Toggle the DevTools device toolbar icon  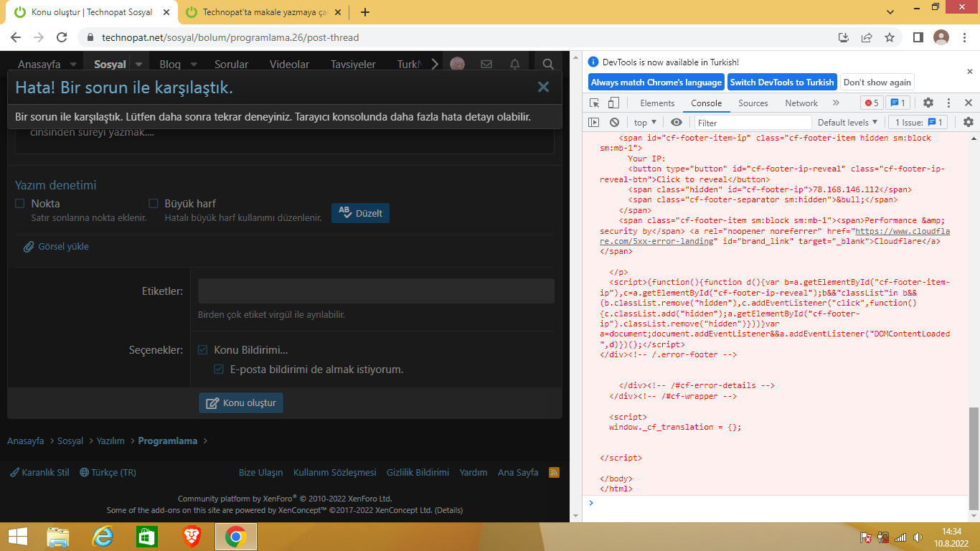[613, 103]
